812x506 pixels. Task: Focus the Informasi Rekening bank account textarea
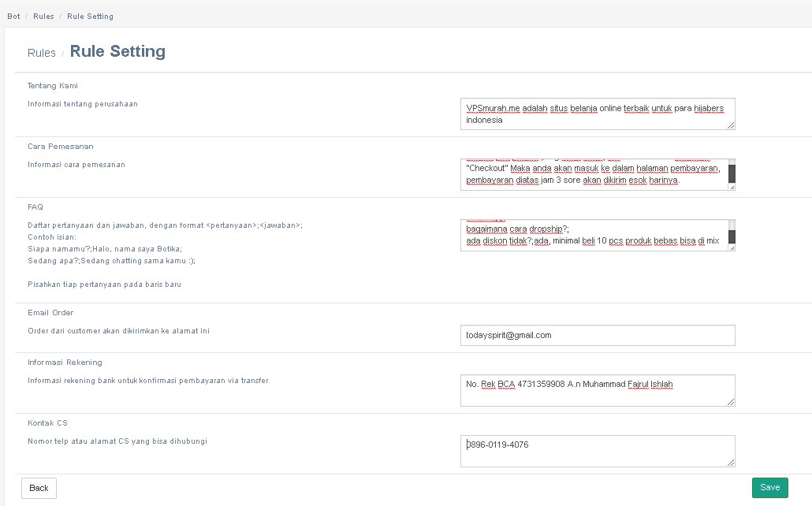coord(597,390)
